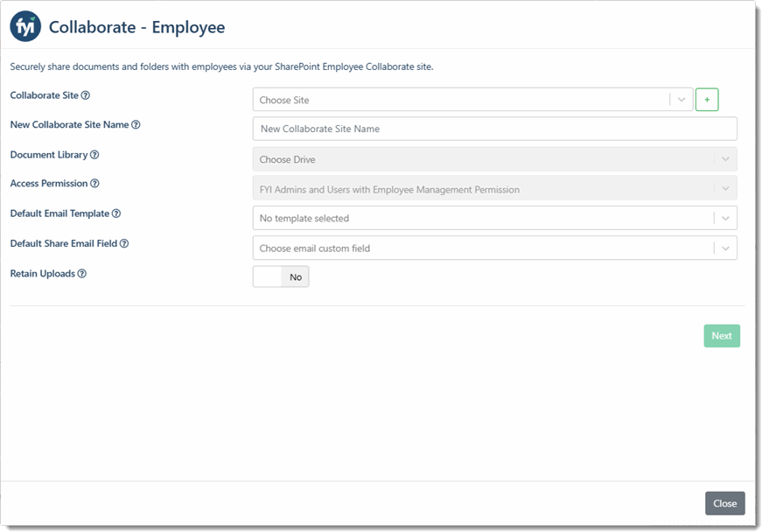Select a Default Email Template
The image size is (762, 532).
pyautogui.click(x=494, y=218)
